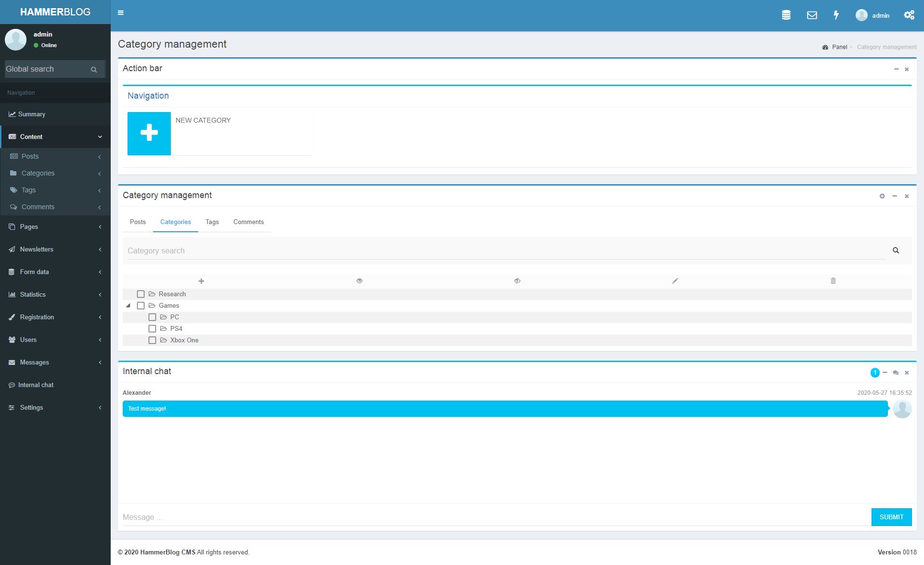924x565 pixels.
Task: Click the blue plus New Category tile
Action: tap(149, 133)
